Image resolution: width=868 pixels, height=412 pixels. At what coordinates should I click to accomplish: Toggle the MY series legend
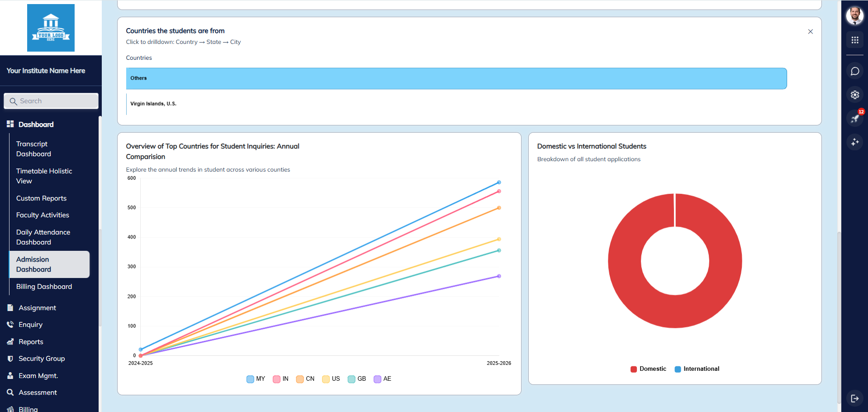[256, 379]
